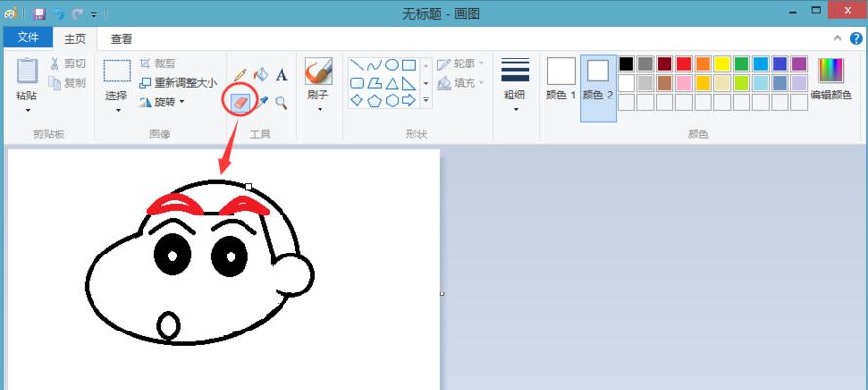Select the Color picker eyedropper tool
Screen dimensions: 868x390
260,102
